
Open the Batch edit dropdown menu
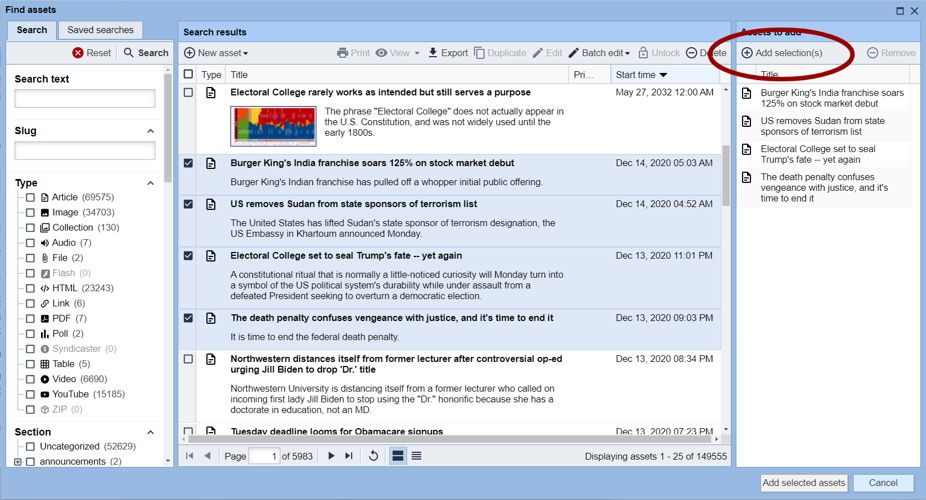pos(599,53)
